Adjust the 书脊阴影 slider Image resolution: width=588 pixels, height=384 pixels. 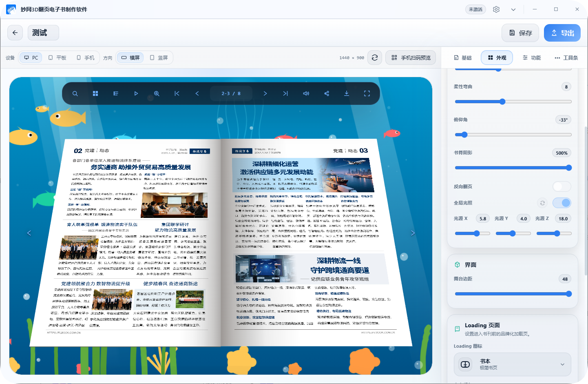coord(513,168)
